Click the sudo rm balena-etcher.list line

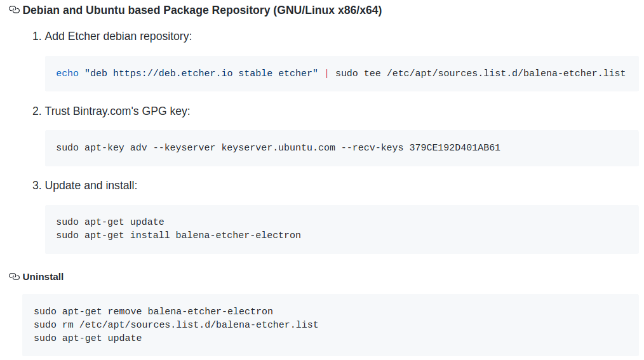pos(176,324)
